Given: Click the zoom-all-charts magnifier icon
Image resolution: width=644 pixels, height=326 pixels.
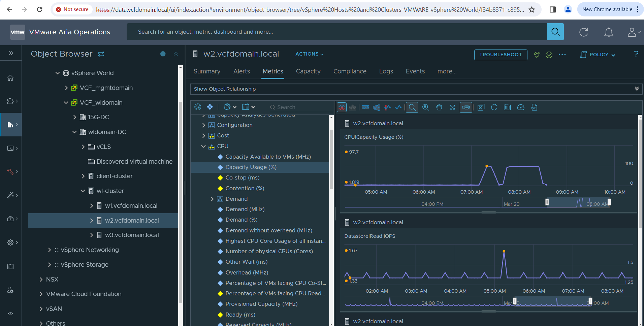Looking at the screenshot, I should point(426,107).
